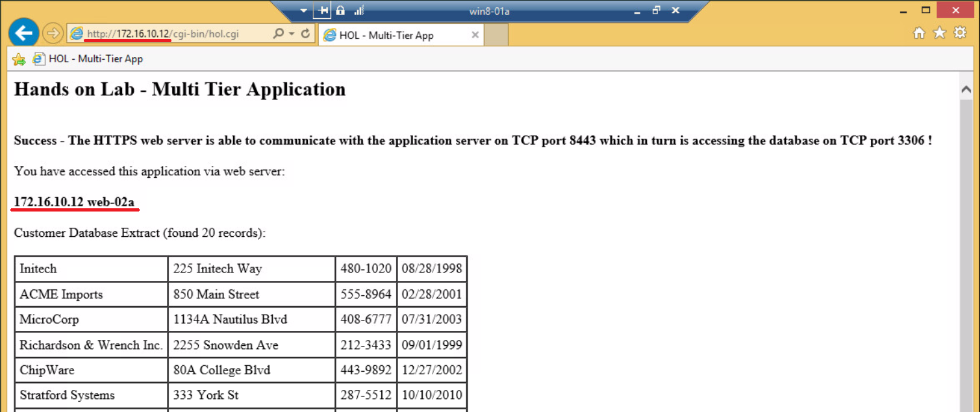The height and width of the screenshot is (412, 980).
Task: Open Favorites with the star icon
Action: point(939,33)
